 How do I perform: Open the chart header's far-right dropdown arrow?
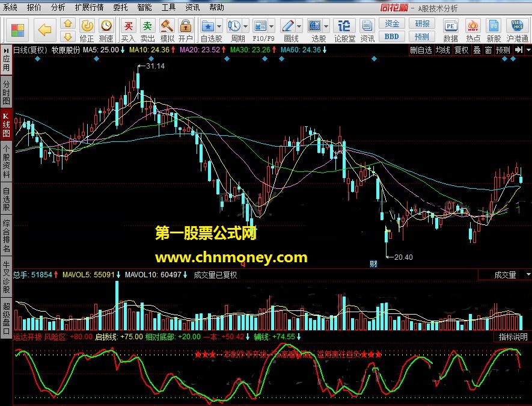pyautogui.click(x=528, y=50)
